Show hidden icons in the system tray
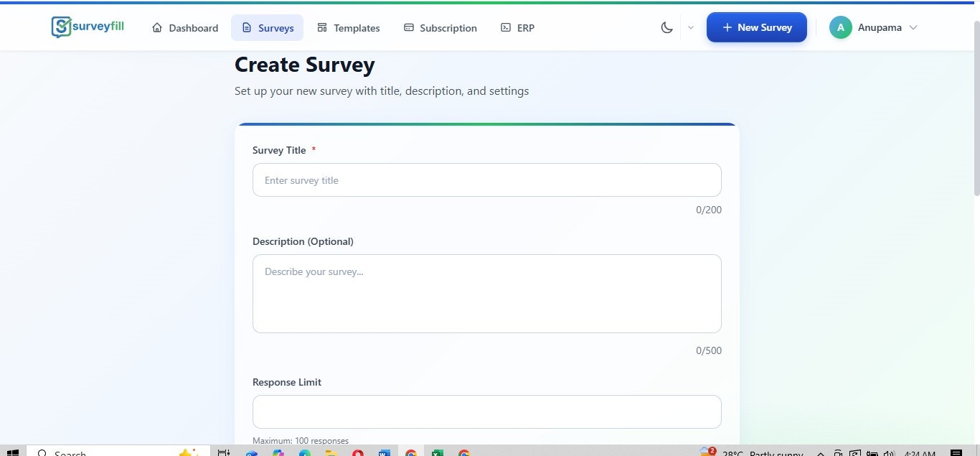The image size is (980, 456). tap(820, 453)
